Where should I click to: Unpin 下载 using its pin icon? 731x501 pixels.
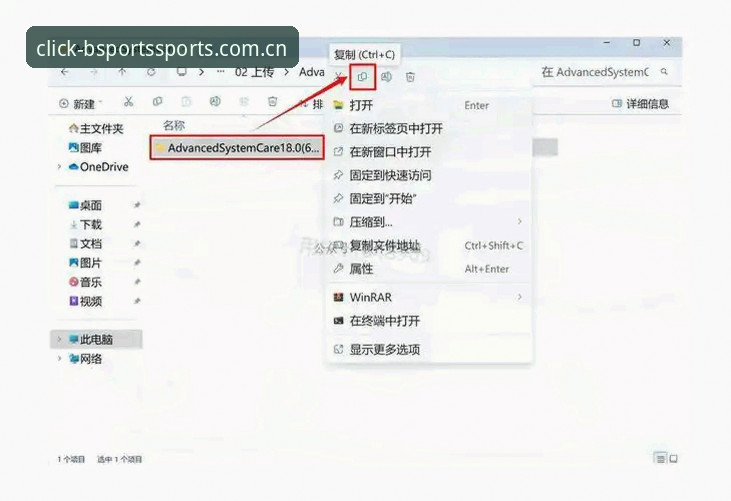137,225
